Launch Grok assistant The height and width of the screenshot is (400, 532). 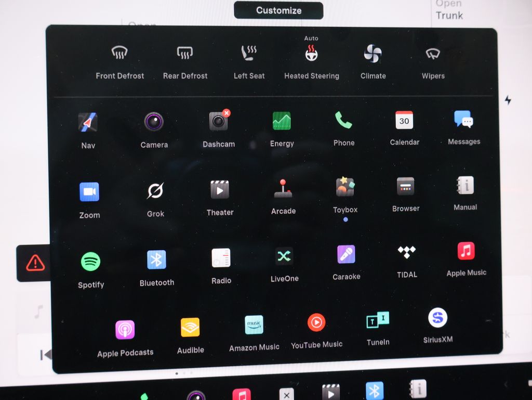click(155, 191)
